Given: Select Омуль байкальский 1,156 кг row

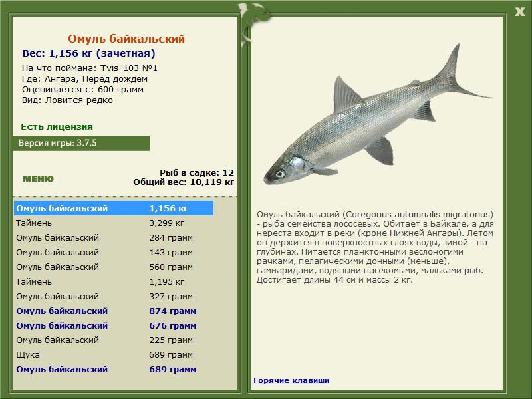Looking at the screenshot, I should pyautogui.click(x=114, y=208).
